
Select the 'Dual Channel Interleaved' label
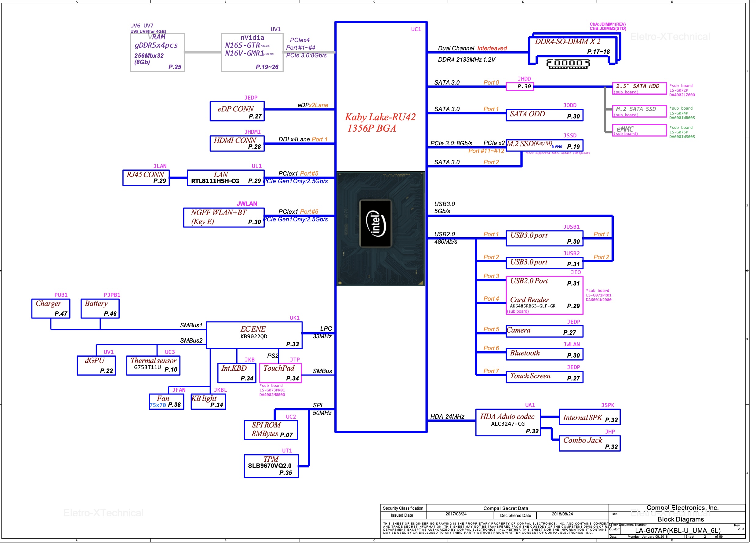coord(472,48)
